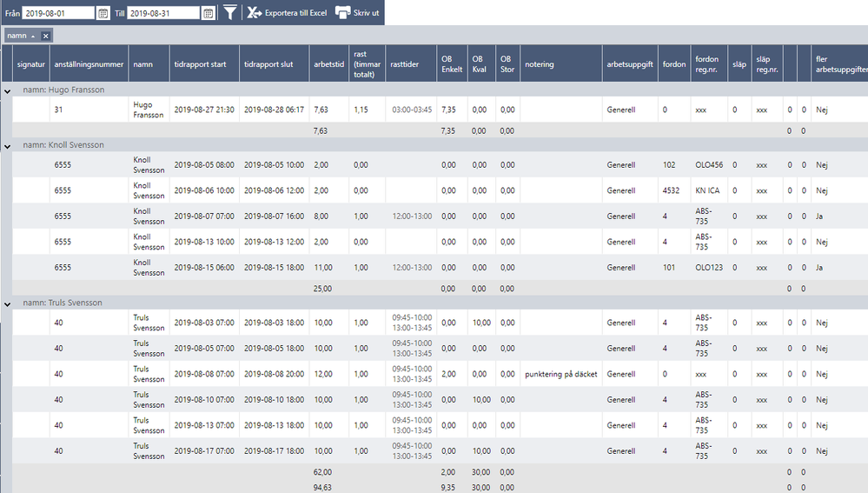Sort by fordon reg.nr. column
Viewport: 868px width, 493px height.
point(709,63)
